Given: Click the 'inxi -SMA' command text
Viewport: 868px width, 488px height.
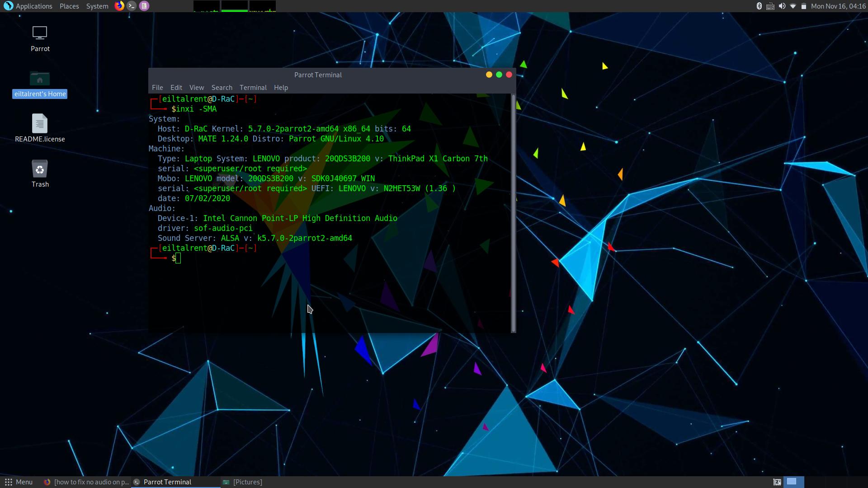Looking at the screenshot, I should pos(196,109).
